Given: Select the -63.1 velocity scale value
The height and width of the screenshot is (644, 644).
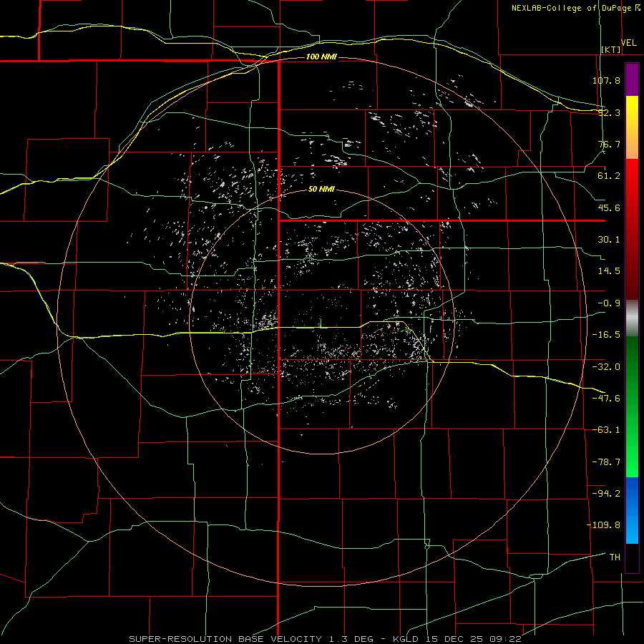Looking at the screenshot, I should coord(606,430).
